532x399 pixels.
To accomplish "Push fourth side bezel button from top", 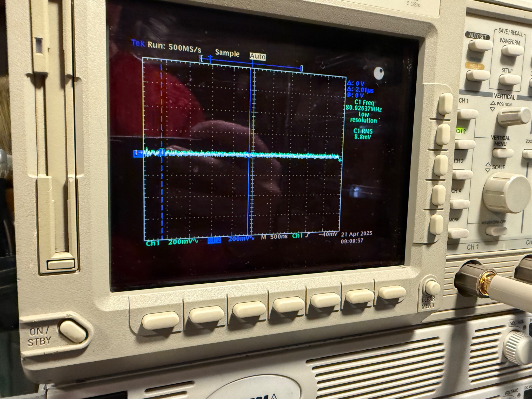I will (x=438, y=195).
